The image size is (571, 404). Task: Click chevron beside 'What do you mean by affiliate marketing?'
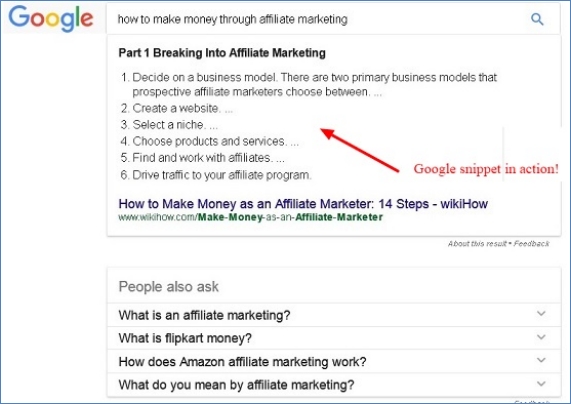541,384
